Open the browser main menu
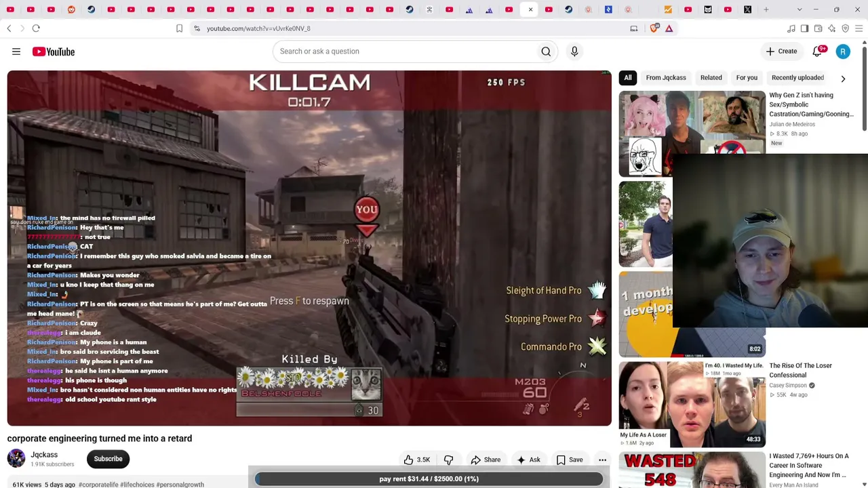Image resolution: width=868 pixels, height=488 pixels. click(x=859, y=28)
